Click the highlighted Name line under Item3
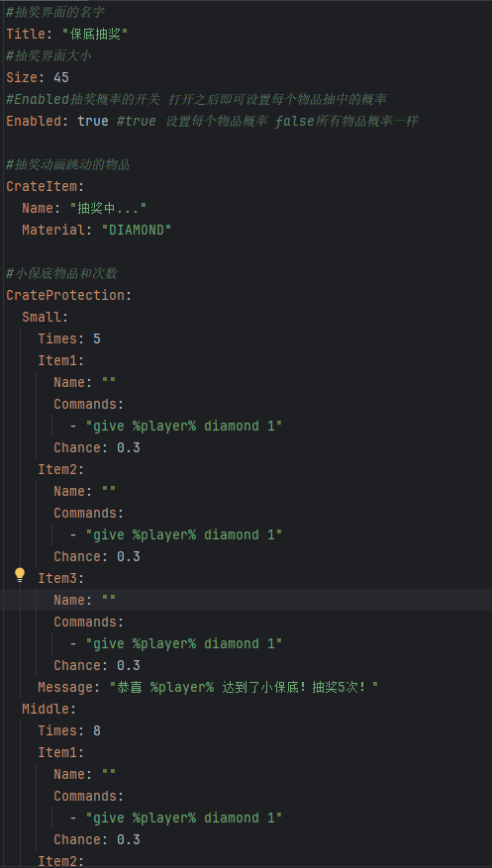The width and height of the screenshot is (492, 868). 246,600
